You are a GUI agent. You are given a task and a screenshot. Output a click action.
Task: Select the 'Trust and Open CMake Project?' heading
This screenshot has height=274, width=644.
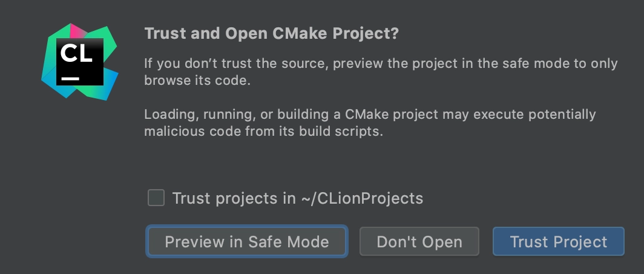[272, 33]
